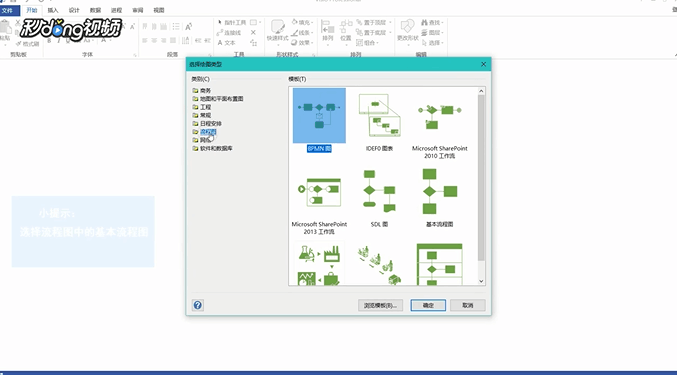Open the 段落 paragraph dialog launcher
This screenshot has height=375, width=677.
pyautogui.click(x=210, y=55)
